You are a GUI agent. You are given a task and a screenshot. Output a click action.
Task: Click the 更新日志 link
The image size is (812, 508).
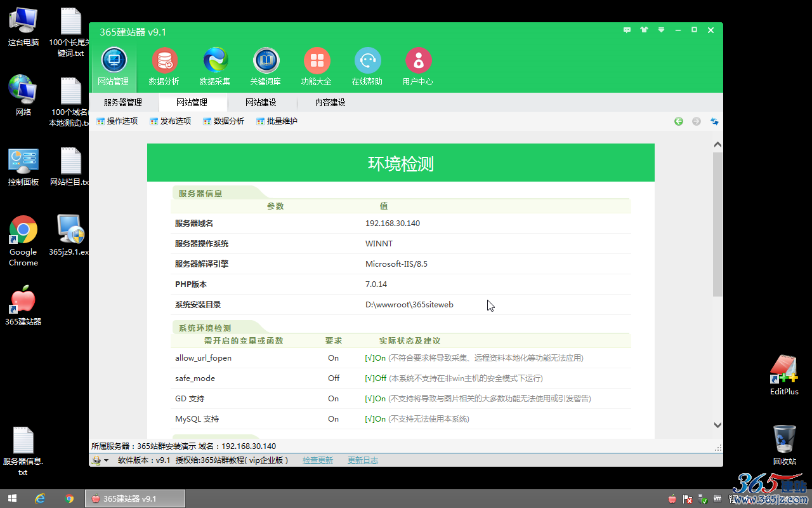(x=363, y=460)
